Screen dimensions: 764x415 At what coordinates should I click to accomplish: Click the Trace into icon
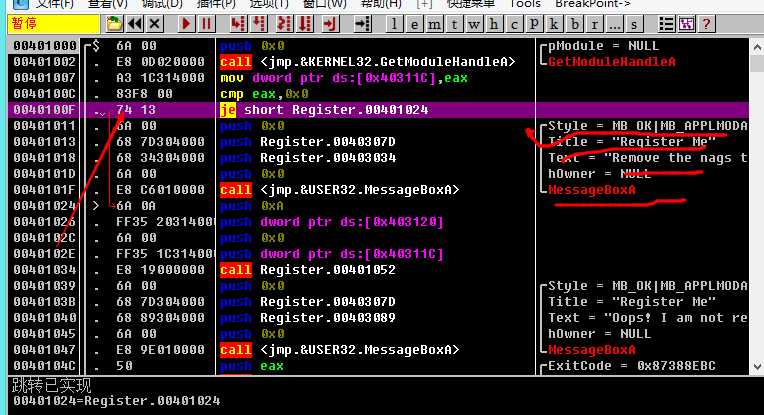point(284,23)
